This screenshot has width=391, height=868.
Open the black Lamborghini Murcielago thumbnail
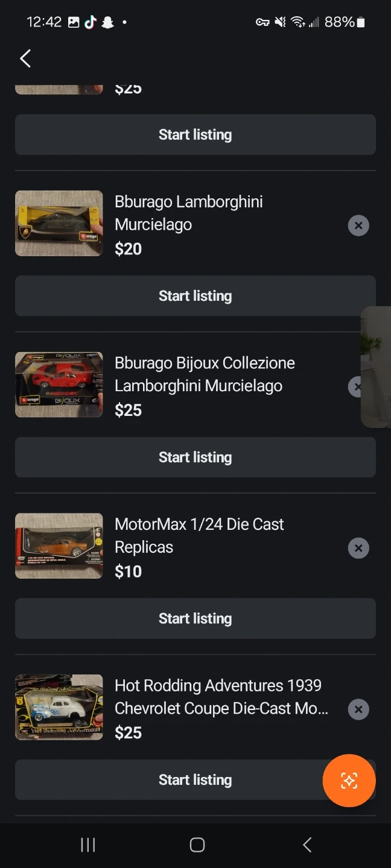point(59,224)
